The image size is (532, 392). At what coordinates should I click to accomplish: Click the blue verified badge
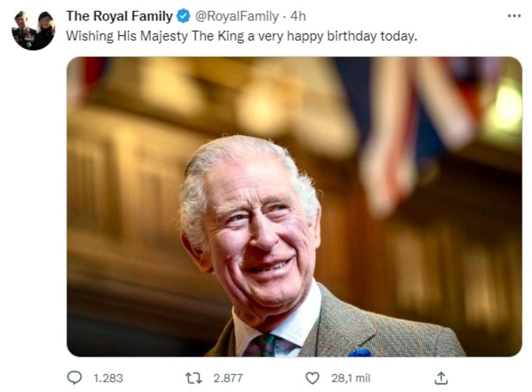183,17
